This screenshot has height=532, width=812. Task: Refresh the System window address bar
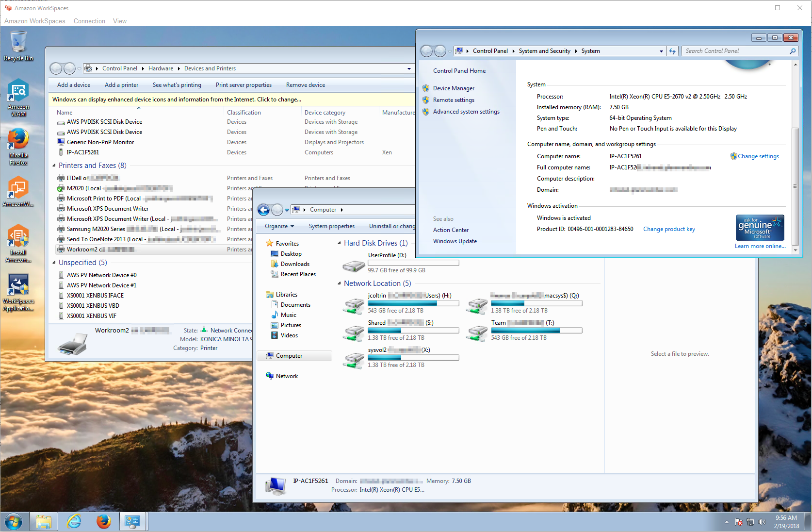(672, 51)
